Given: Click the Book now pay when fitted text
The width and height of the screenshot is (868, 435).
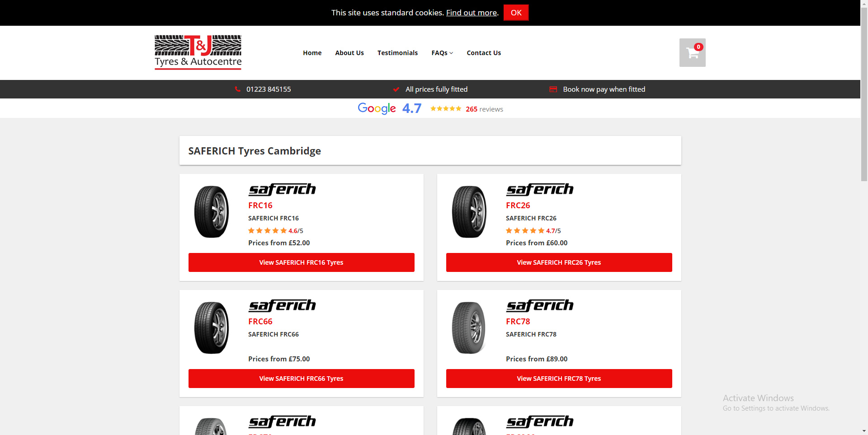Looking at the screenshot, I should pos(604,89).
